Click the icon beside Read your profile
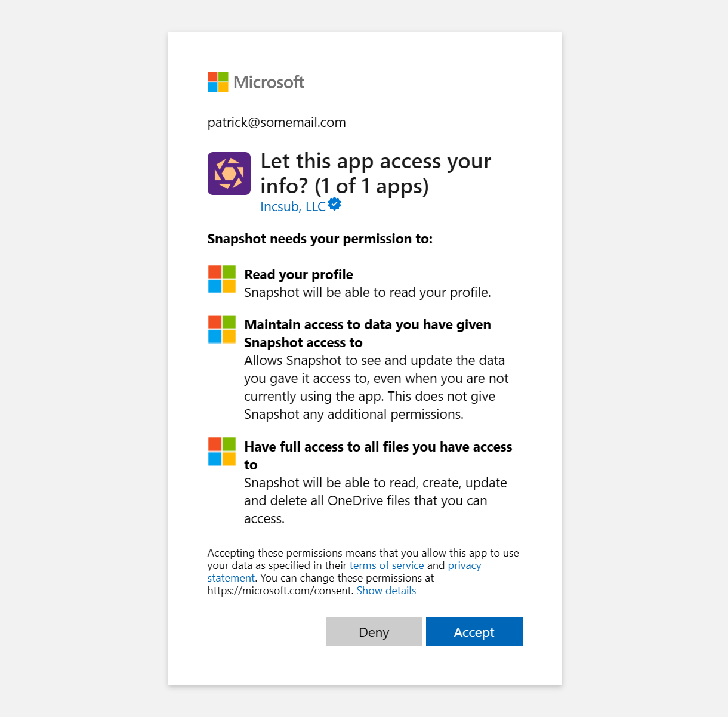728x717 pixels. (222, 279)
